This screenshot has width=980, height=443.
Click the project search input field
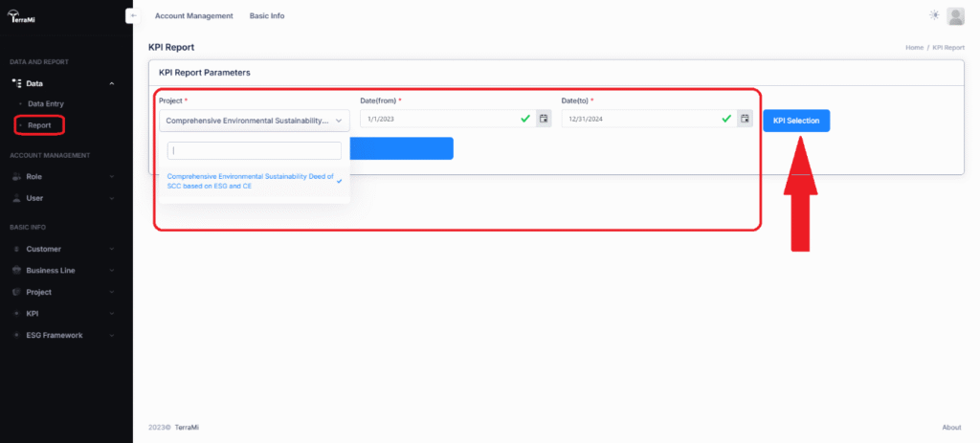pos(254,150)
